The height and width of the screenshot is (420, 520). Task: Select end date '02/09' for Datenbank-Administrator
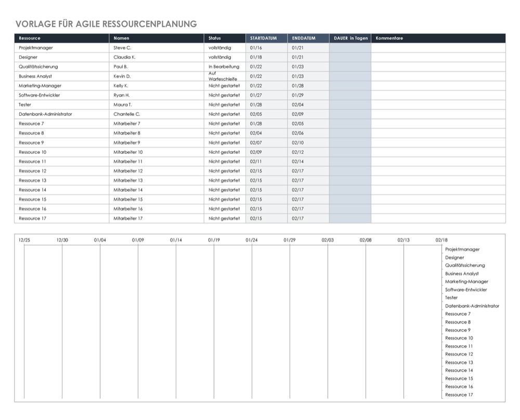(308, 114)
